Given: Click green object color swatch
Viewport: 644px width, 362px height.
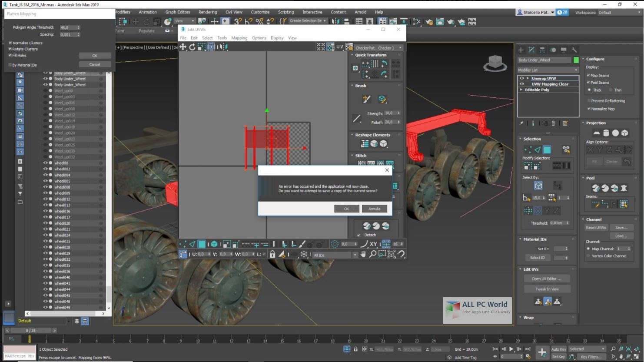Looking at the screenshot, I should click(576, 60).
